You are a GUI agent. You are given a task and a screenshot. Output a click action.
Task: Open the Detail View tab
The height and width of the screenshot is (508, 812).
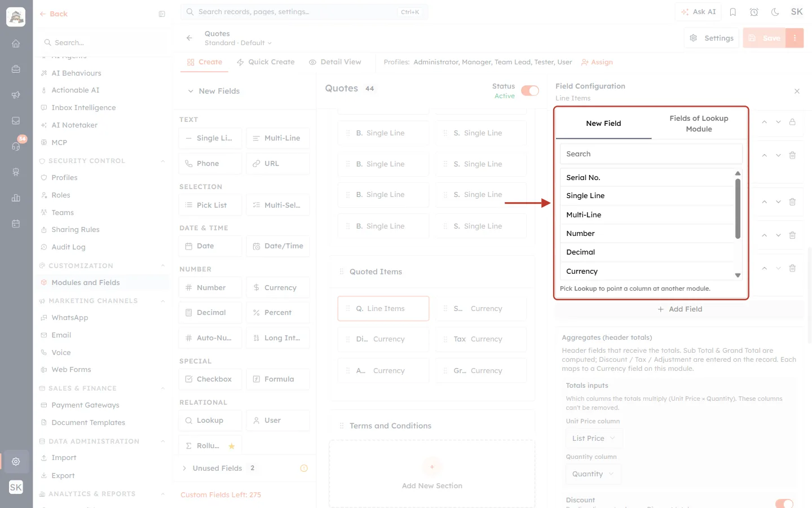335,62
